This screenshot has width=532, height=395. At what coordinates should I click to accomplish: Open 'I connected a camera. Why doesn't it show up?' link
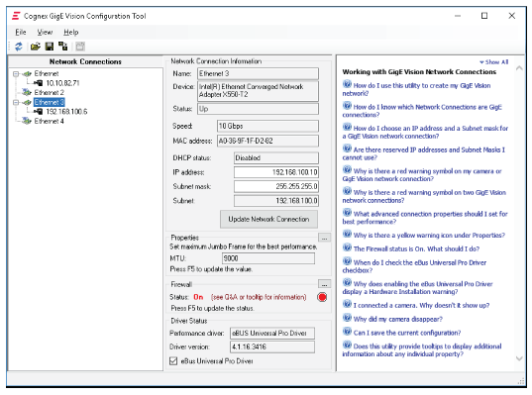pyautogui.click(x=421, y=305)
